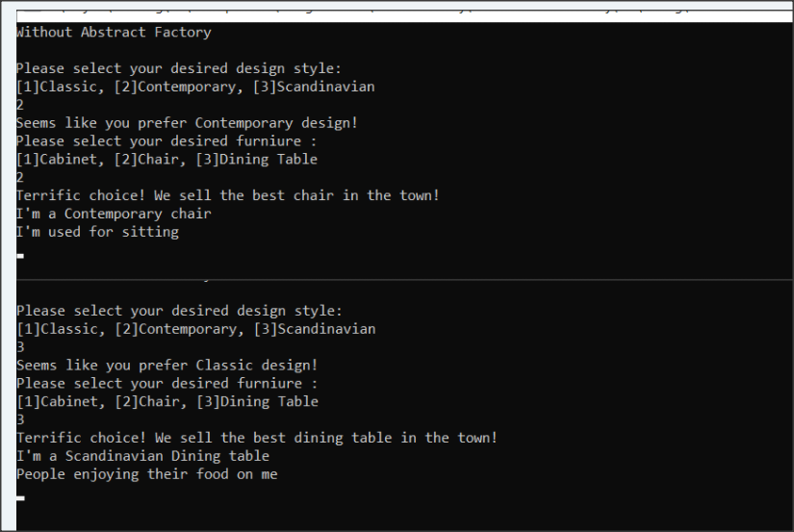The width and height of the screenshot is (794, 532).
Task: Click the entered '3' below lower 'Cabinet' options
Action: click(20, 419)
